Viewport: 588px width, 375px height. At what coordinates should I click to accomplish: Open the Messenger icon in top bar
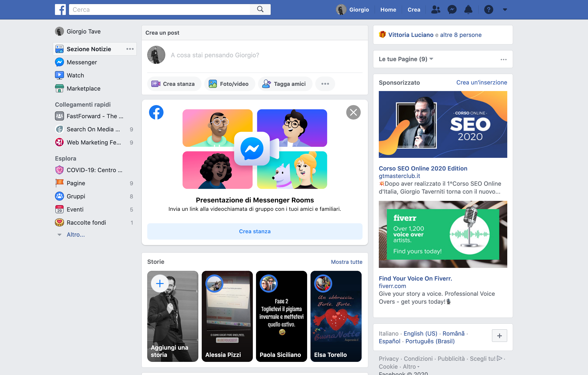(x=452, y=10)
